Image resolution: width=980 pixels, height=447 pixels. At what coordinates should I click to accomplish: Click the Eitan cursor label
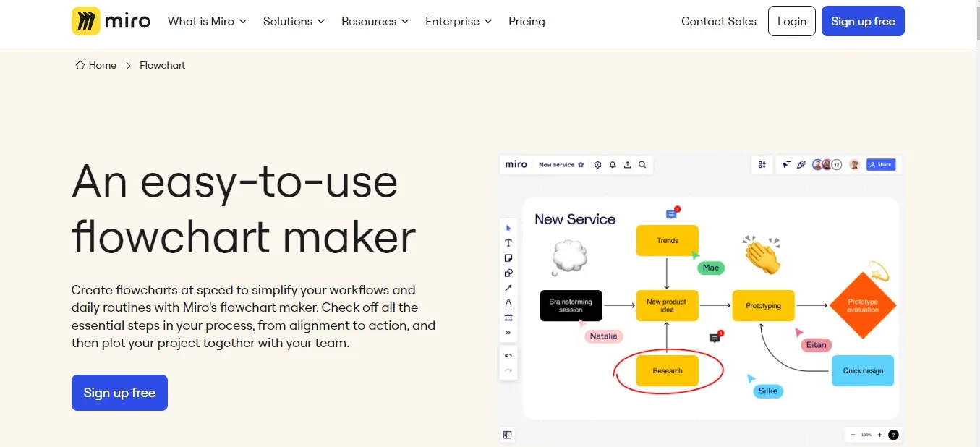pos(816,344)
